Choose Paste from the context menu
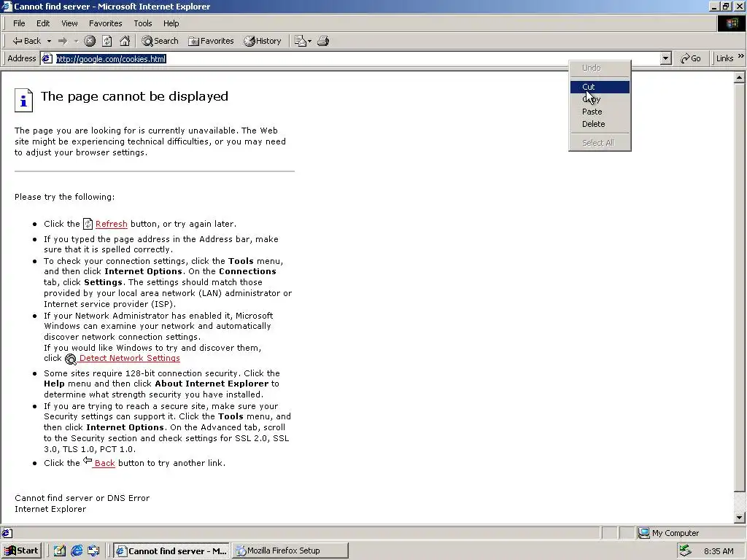 point(600,112)
